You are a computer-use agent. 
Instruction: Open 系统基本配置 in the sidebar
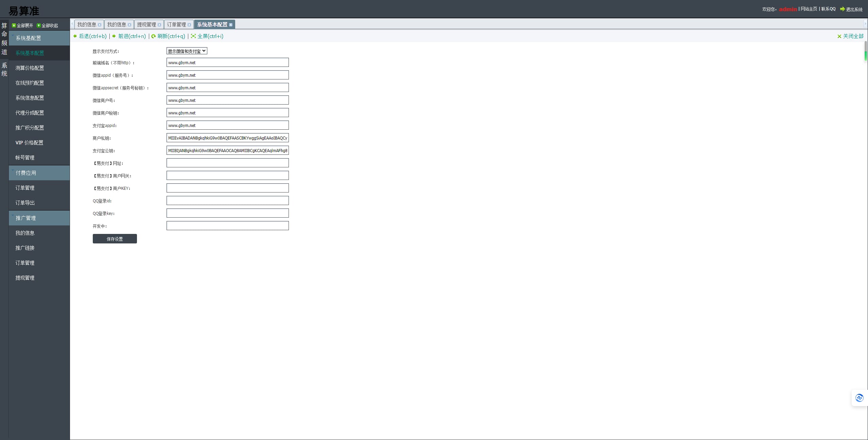39,53
